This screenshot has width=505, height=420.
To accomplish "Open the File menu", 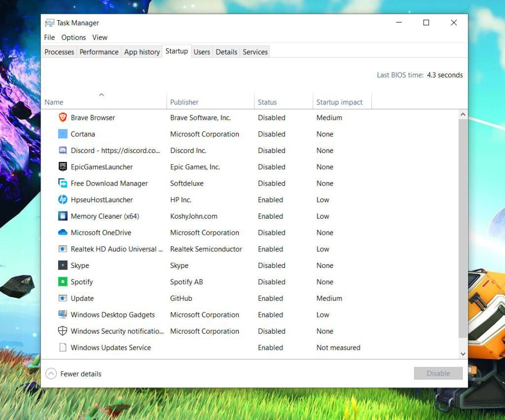I will 49,38.
